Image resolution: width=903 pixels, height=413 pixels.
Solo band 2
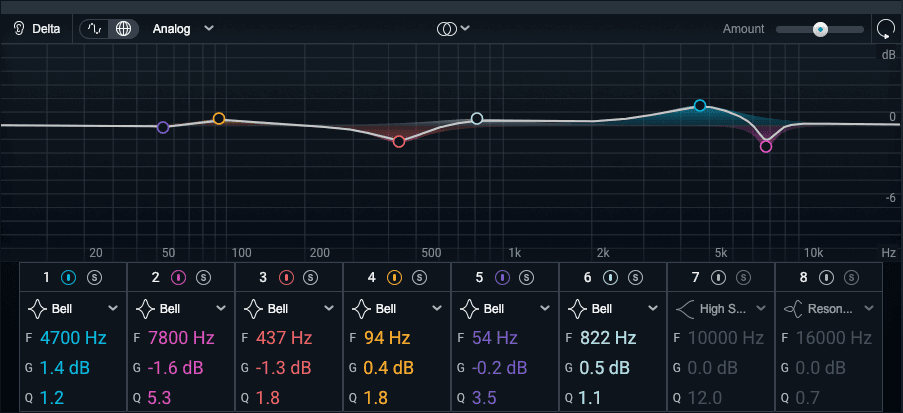click(203, 278)
